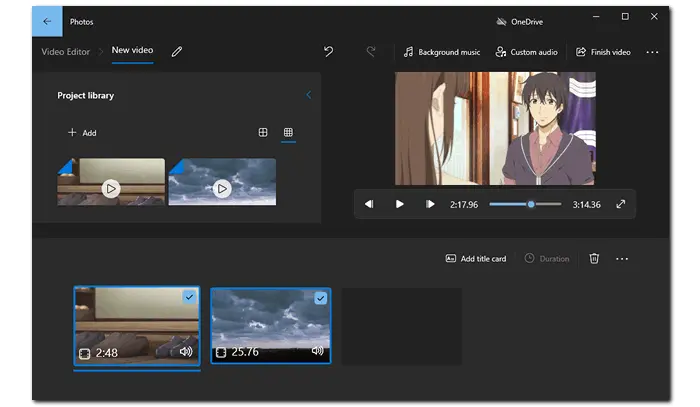Preview the cloudy sky clip in the library
The image size is (700, 407).
coord(222,182)
